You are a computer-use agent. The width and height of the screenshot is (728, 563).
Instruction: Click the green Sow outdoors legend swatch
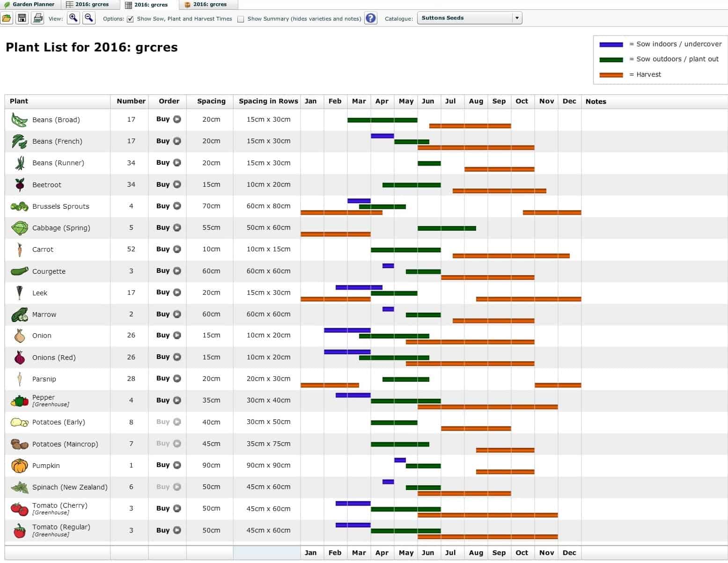(x=611, y=59)
